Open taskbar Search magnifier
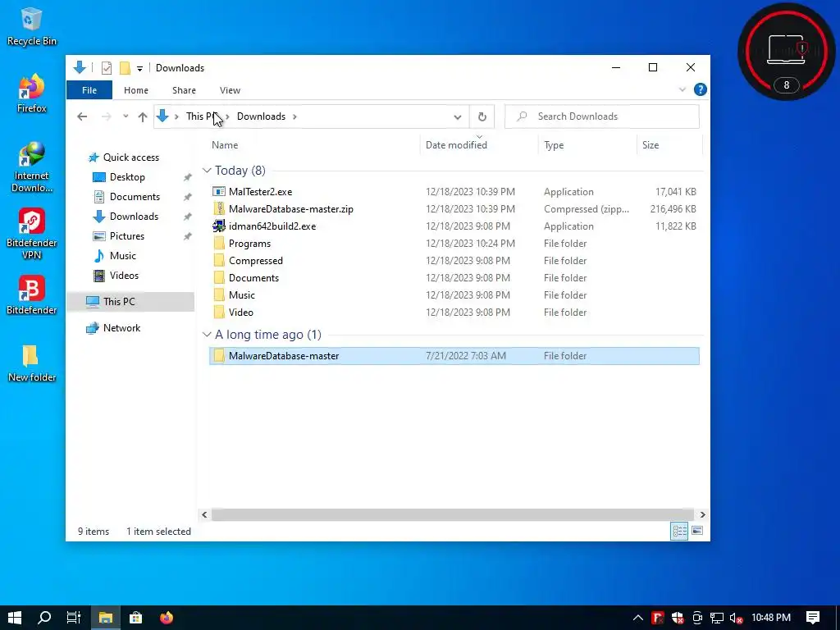This screenshot has width=840, height=630. (44, 618)
